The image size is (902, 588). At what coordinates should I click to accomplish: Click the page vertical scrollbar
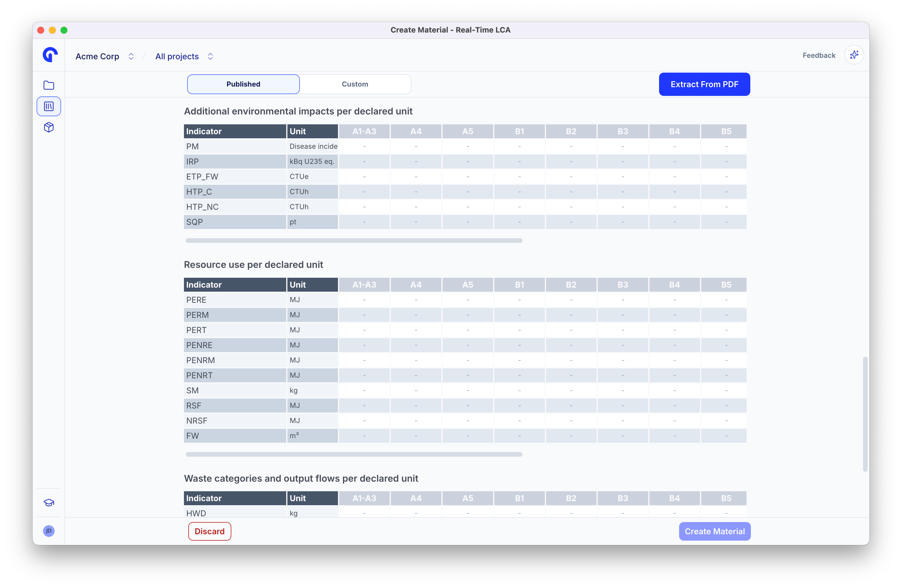click(x=865, y=414)
